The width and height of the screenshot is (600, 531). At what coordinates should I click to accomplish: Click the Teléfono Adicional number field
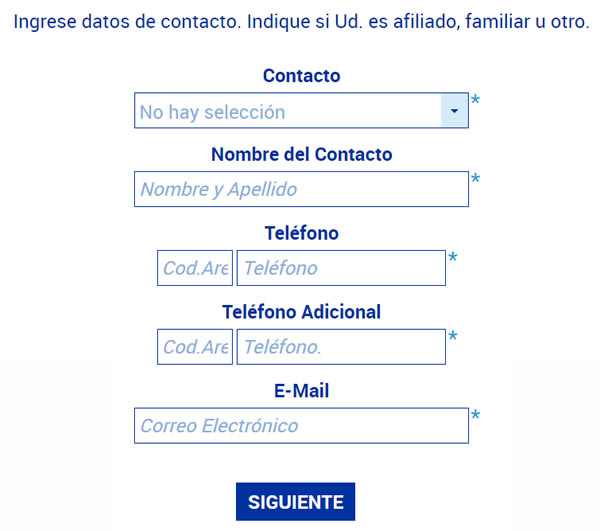tap(341, 347)
